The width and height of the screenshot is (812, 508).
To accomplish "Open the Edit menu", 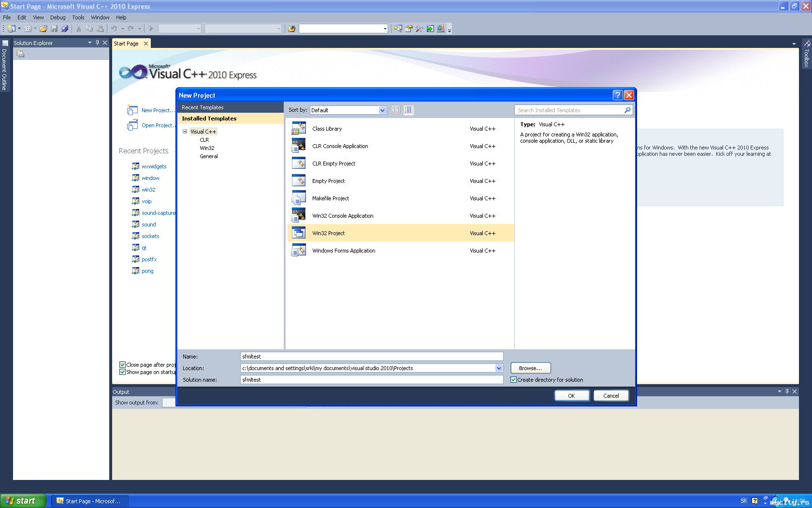I will (x=22, y=17).
